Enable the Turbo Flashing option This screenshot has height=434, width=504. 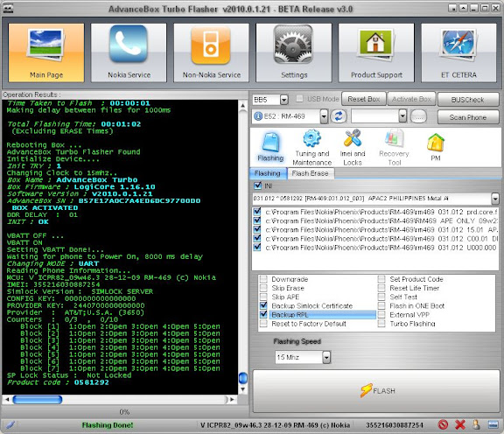pos(381,324)
